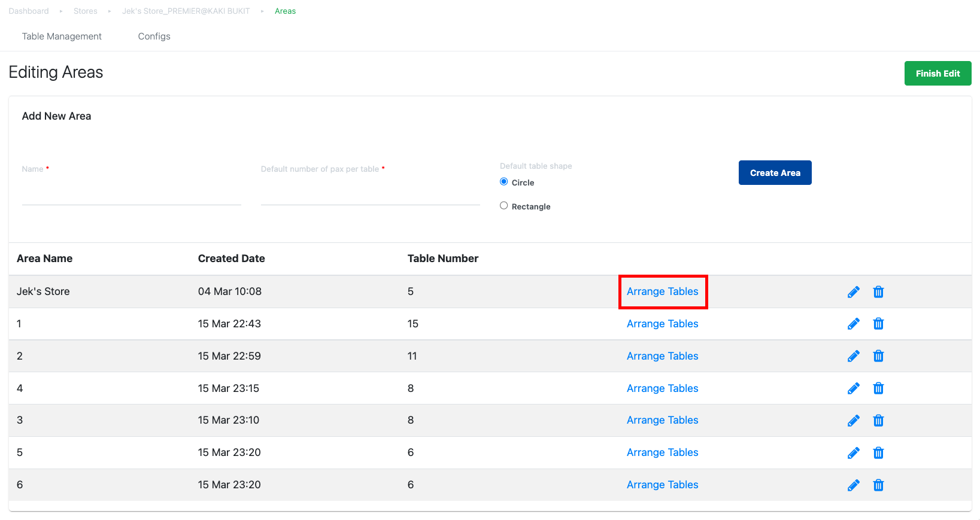980x520 pixels.
Task: Click the Finish Edit button
Action: click(937, 74)
